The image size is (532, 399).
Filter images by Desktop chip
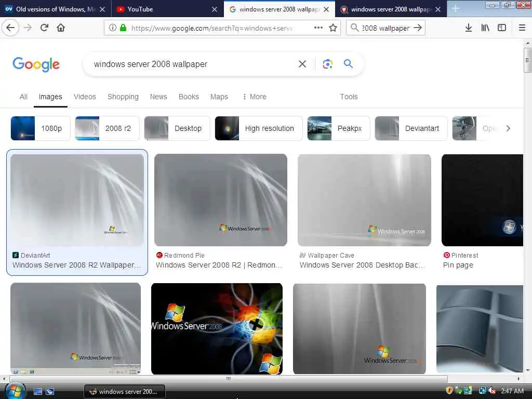(x=177, y=128)
